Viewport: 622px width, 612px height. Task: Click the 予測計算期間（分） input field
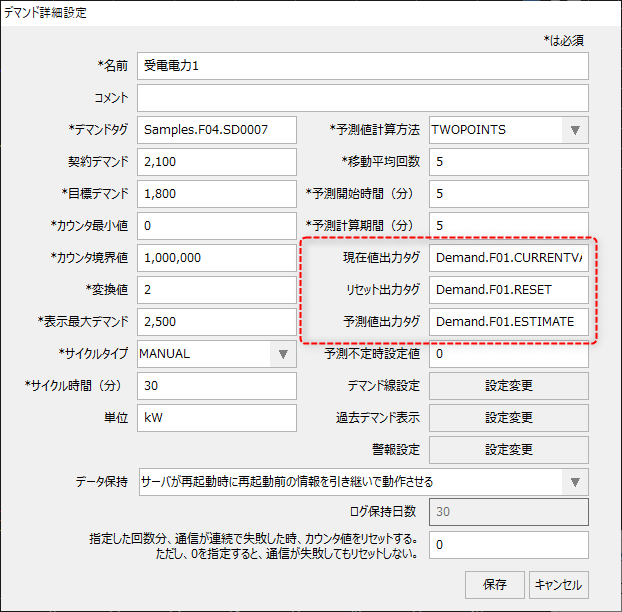(509, 226)
